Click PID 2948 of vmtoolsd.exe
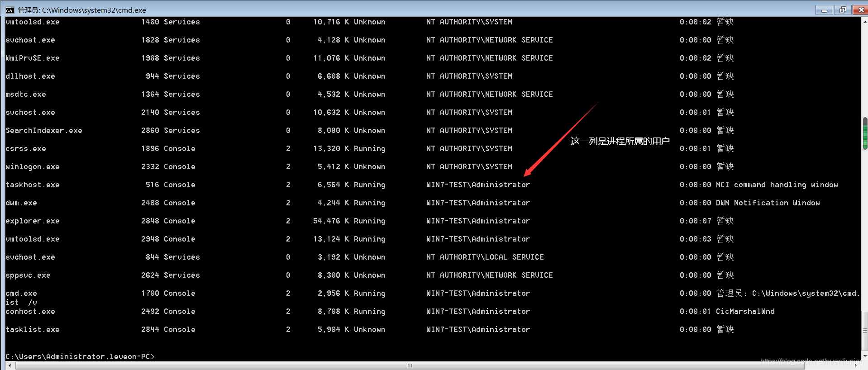This screenshot has height=370, width=868. coord(150,239)
